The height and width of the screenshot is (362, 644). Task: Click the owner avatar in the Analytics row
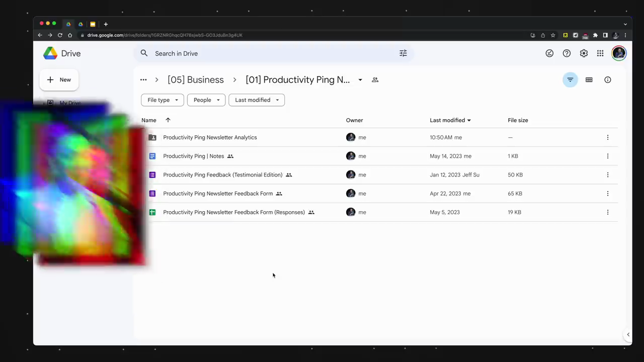pyautogui.click(x=351, y=137)
